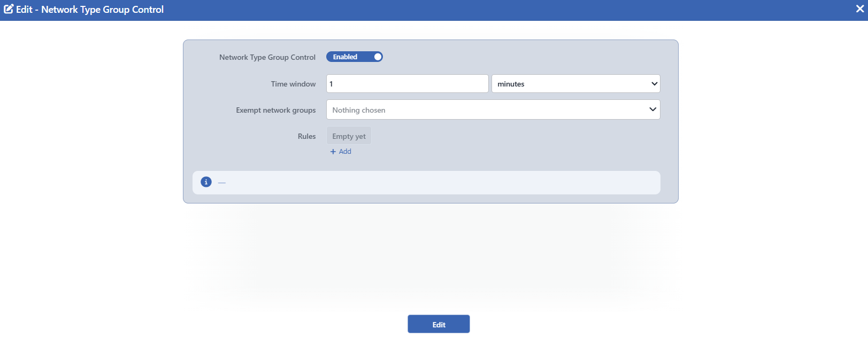The image size is (868, 337).
Task: Click the blue Edit button
Action: 439,324
